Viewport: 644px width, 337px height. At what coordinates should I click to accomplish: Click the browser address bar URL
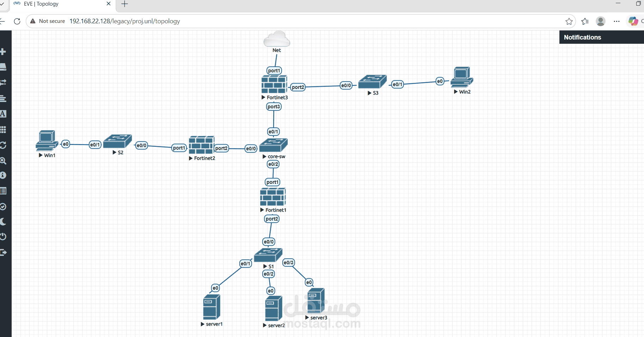click(124, 21)
